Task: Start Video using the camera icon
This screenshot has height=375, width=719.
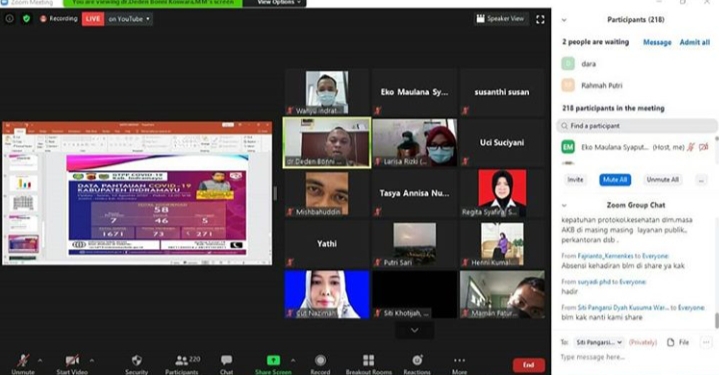Action: [72, 360]
